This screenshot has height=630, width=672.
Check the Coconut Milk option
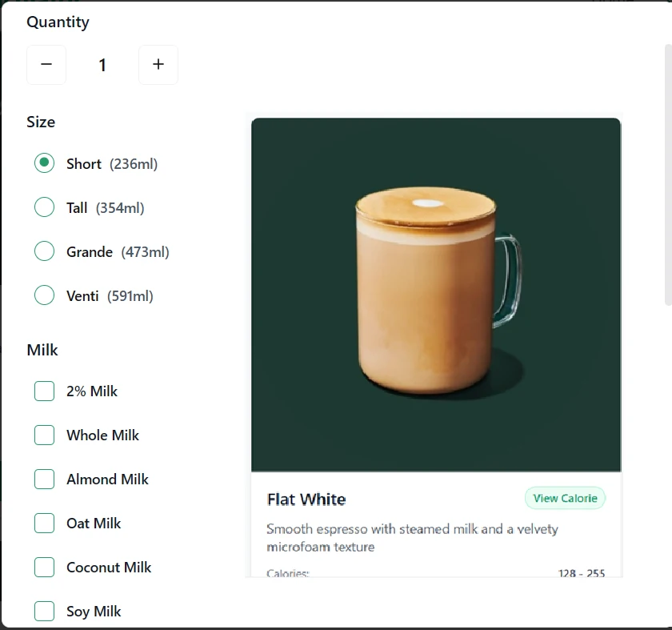44,567
